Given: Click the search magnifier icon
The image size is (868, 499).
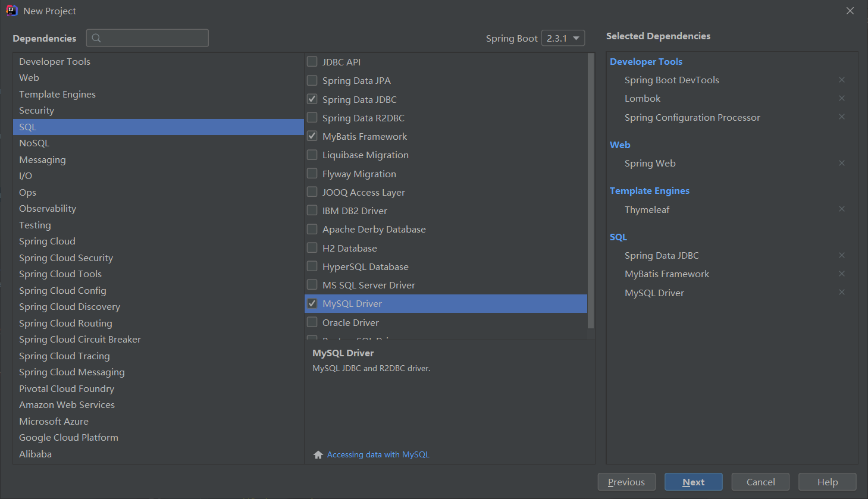Looking at the screenshot, I should pos(96,38).
